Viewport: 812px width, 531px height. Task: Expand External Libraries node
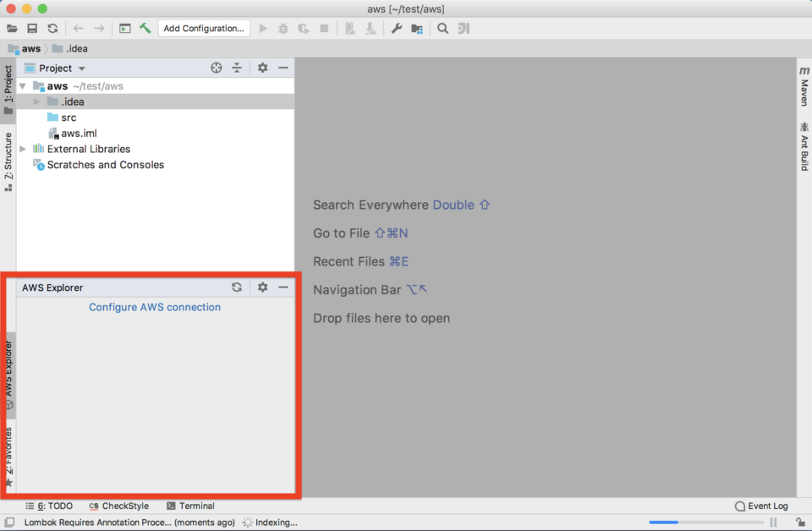pos(23,149)
